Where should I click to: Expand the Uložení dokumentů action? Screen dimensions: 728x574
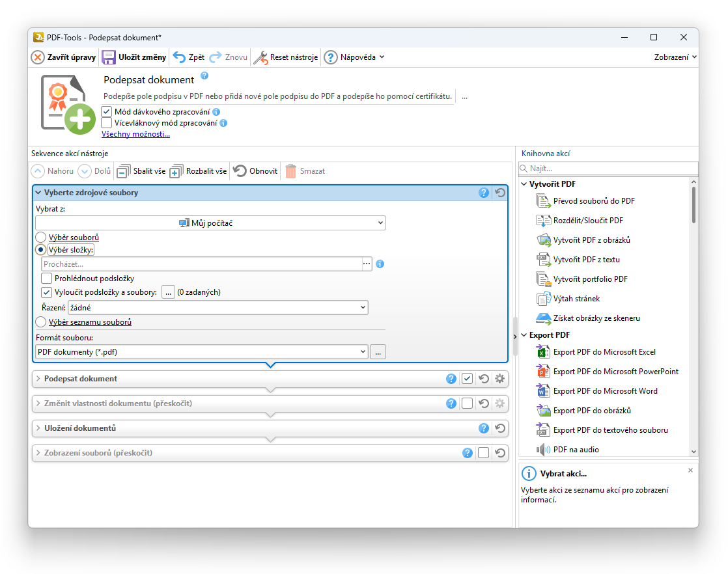[38, 428]
